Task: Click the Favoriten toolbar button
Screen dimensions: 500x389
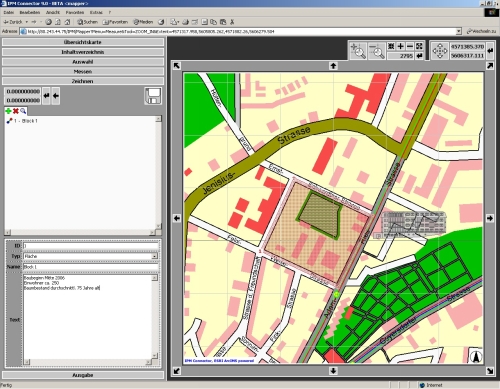Action: tap(115, 22)
